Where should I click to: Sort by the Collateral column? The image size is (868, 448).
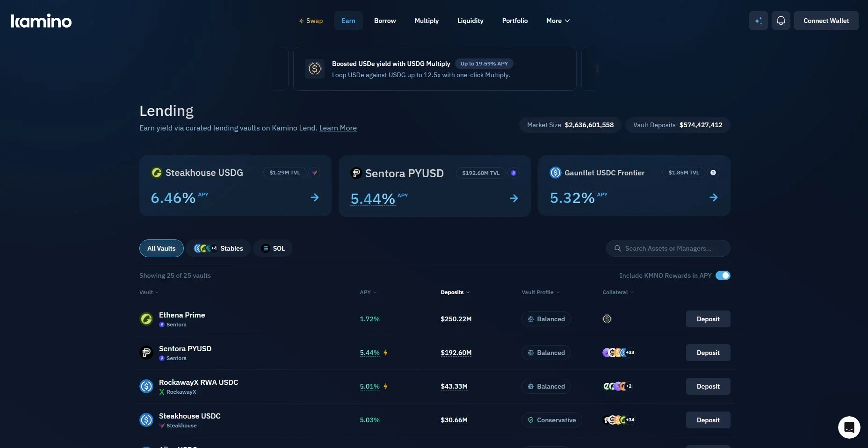(x=618, y=292)
